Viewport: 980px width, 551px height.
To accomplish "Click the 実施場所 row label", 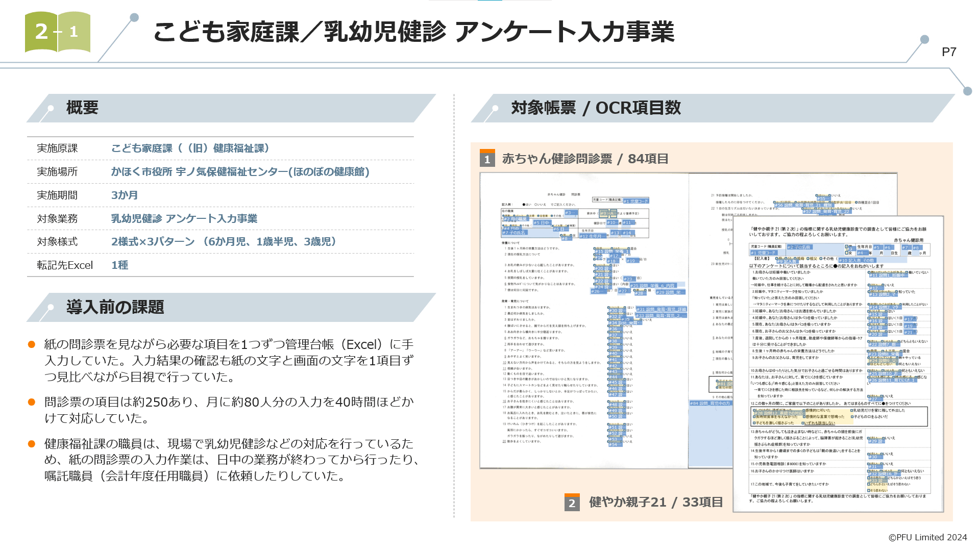I will (57, 172).
